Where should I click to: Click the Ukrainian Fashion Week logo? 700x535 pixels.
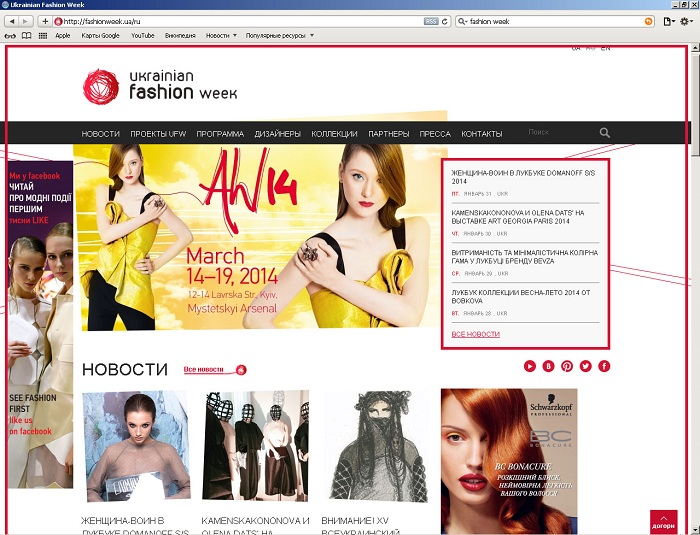(x=160, y=86)
